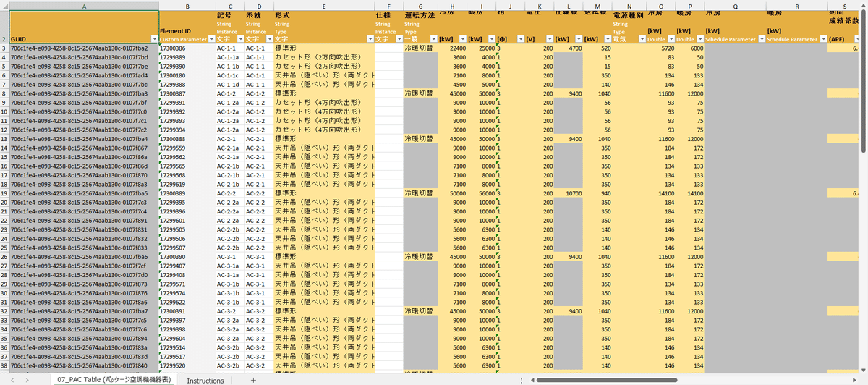Select row 32 header
This screenshot has width=868, height=385.
tap(5, 311)
